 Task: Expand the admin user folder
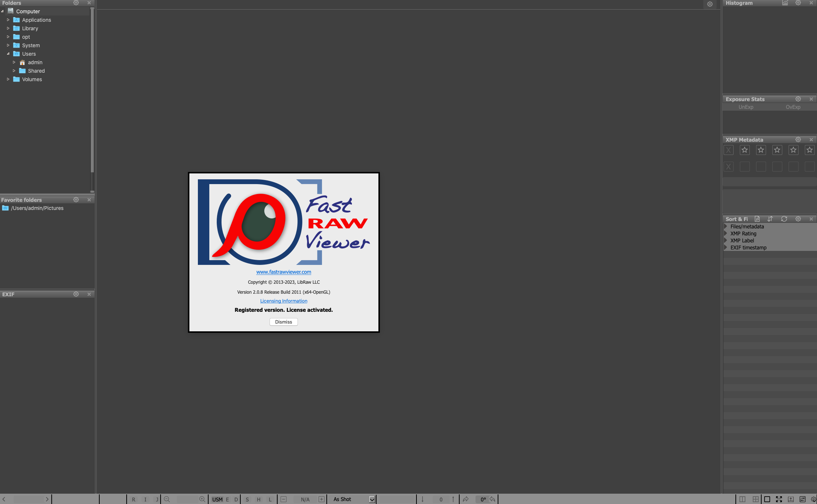[x=14, y=62]
